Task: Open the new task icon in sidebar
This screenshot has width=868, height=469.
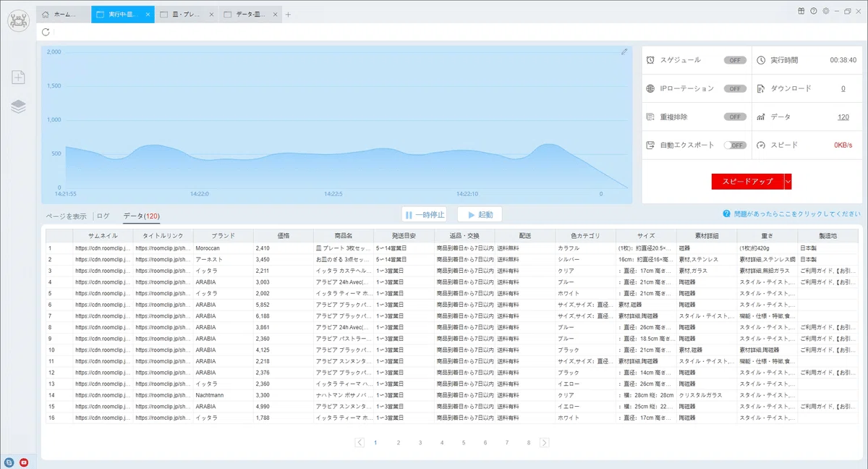Action: tap(18, 77)
